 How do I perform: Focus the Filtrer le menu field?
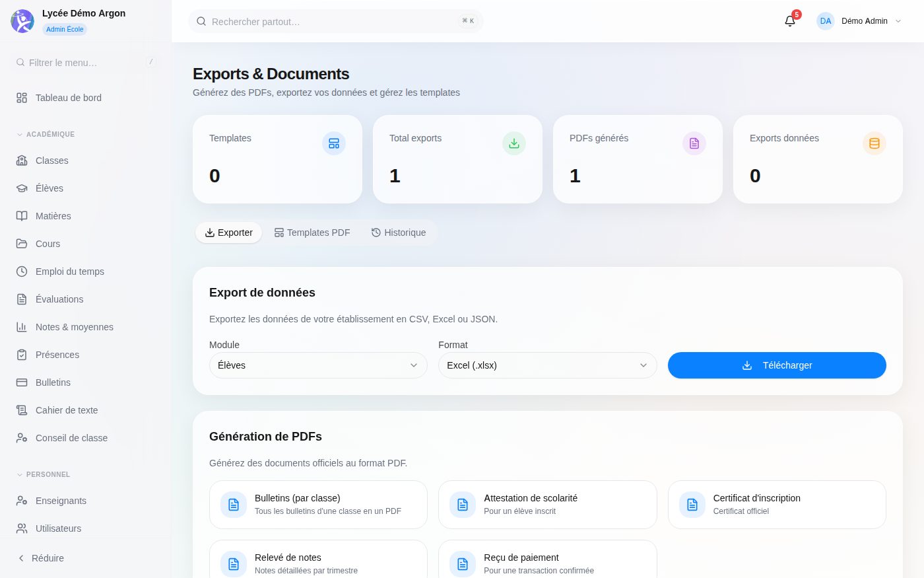click(86, 62)
